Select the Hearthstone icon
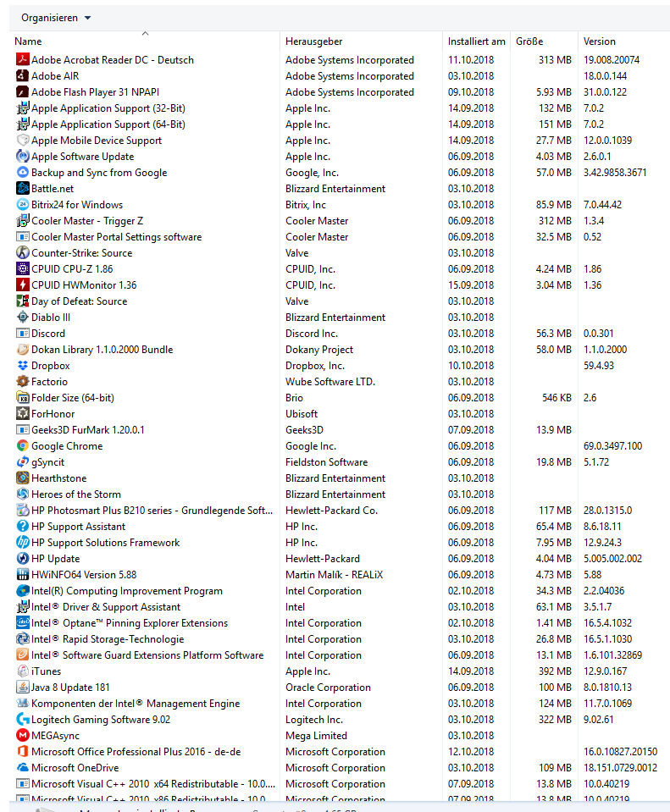Viewport: 670px width, 812px height. click(x=22, y=478)
